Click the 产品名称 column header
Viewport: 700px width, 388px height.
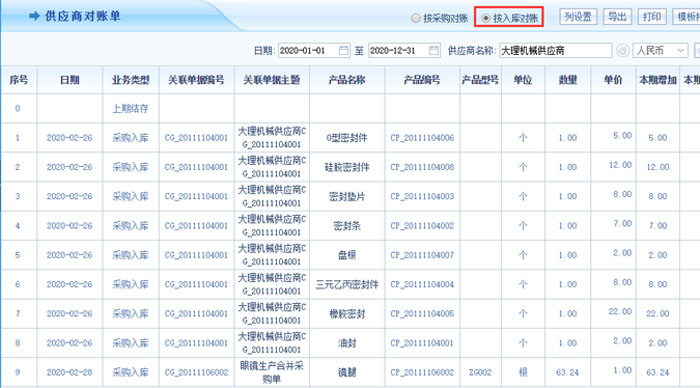click(347, 80)
